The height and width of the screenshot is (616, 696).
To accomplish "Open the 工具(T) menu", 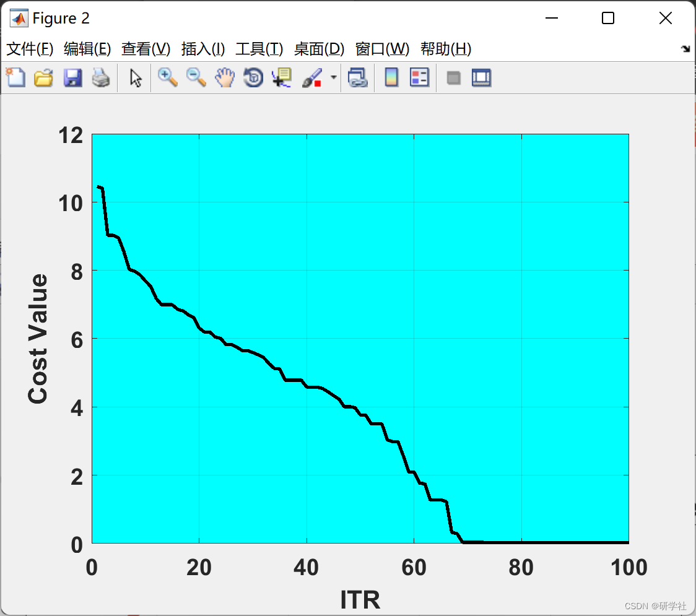I will tap(259, 49).
